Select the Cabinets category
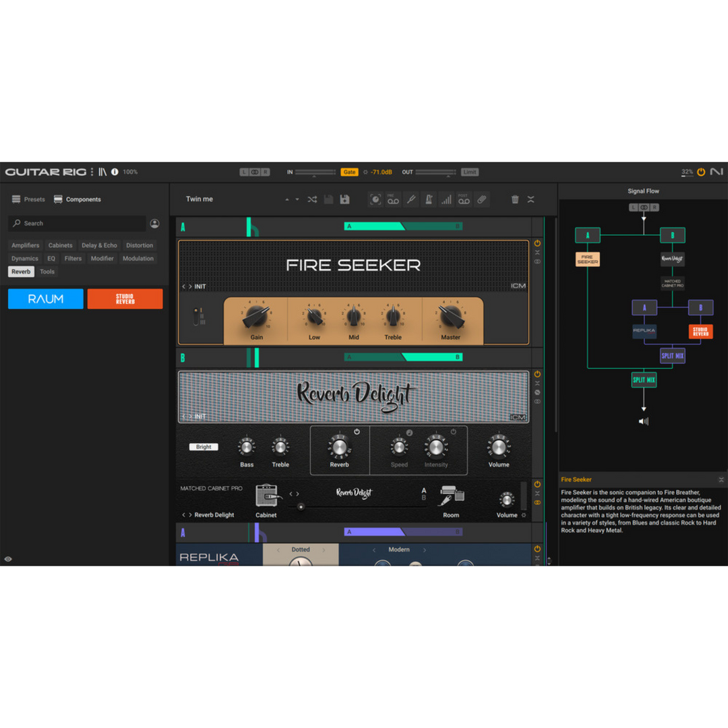This screenshot has height=728, width=728. [61, 245]
